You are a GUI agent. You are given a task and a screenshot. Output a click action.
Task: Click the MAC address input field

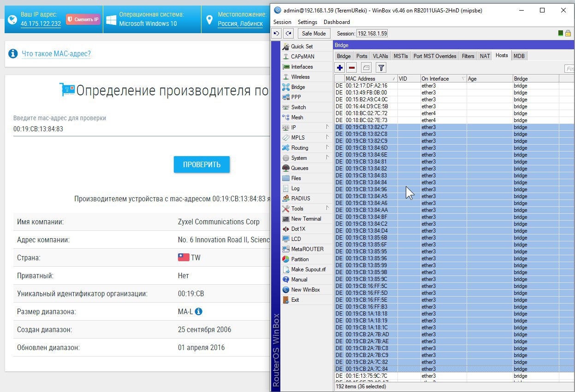pyautogui.click(x=141, y=129)
